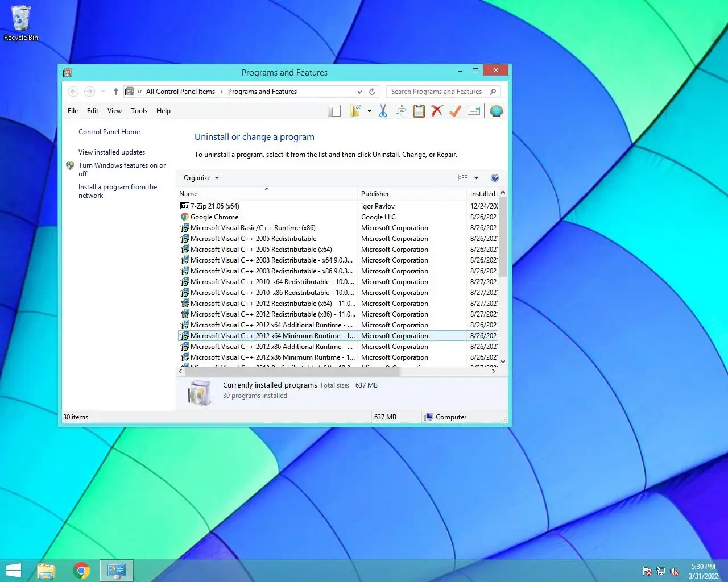
Task: Click the red X Delete icon
Action: [x=437, y=111]
